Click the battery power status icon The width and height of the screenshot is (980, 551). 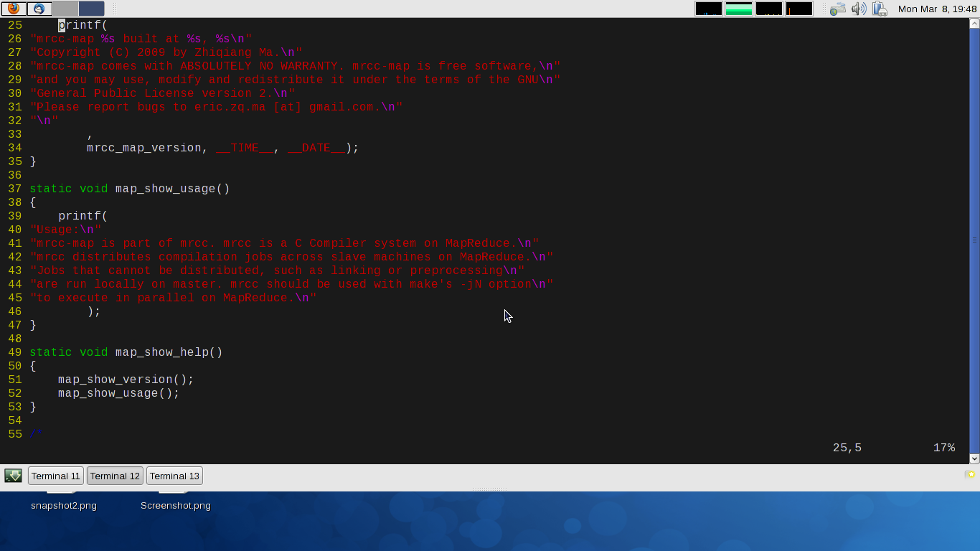point(880,9)
